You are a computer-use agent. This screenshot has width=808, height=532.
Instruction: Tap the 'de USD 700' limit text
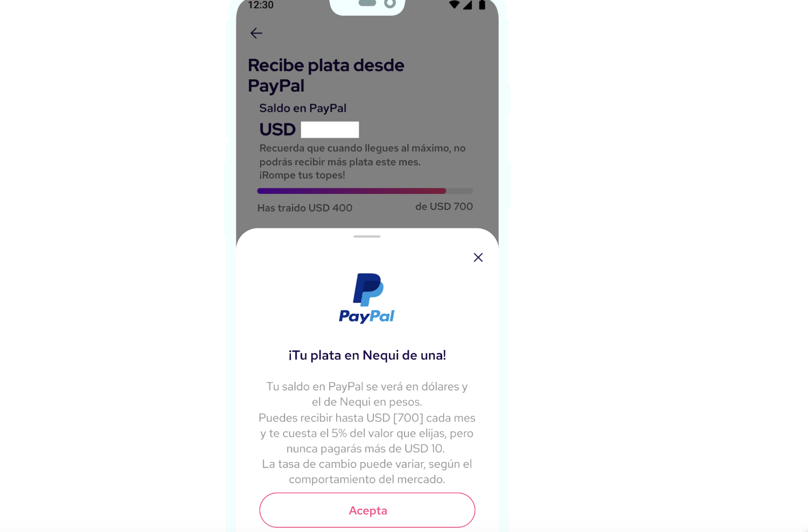(x=444, y=207)
